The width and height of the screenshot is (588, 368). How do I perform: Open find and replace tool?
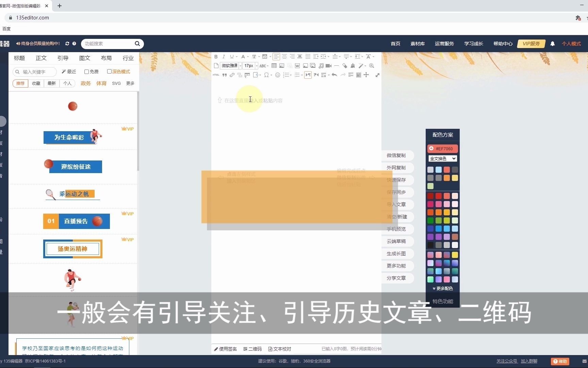[372, 66]
